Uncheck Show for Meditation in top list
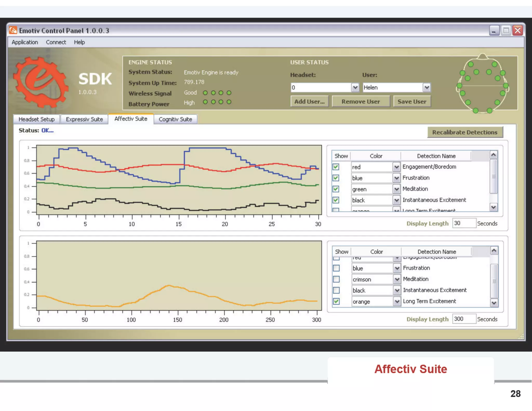This screenshot has height=411, width=532. pos(336,189)
